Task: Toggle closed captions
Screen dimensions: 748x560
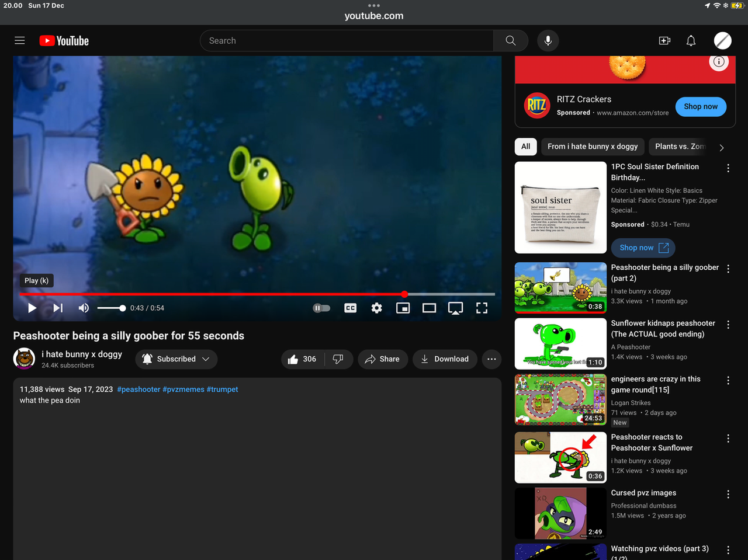Action: (x=351, y=308)
